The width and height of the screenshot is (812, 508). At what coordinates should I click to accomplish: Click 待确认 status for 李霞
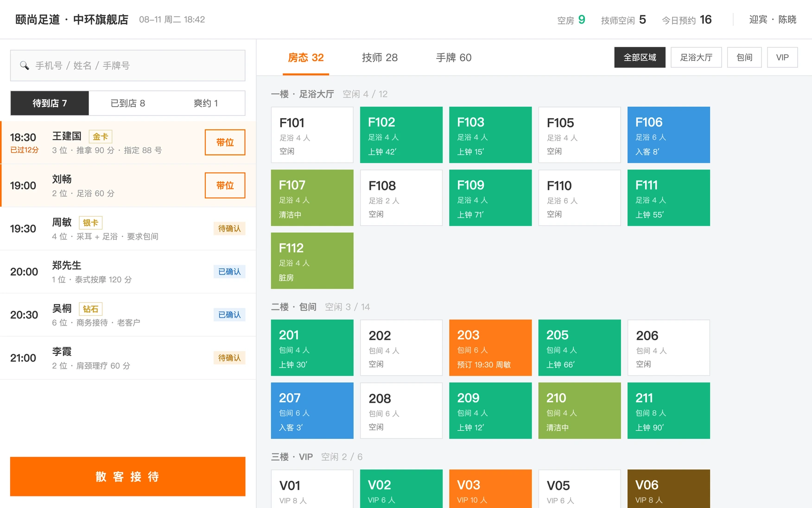(229, 358)
